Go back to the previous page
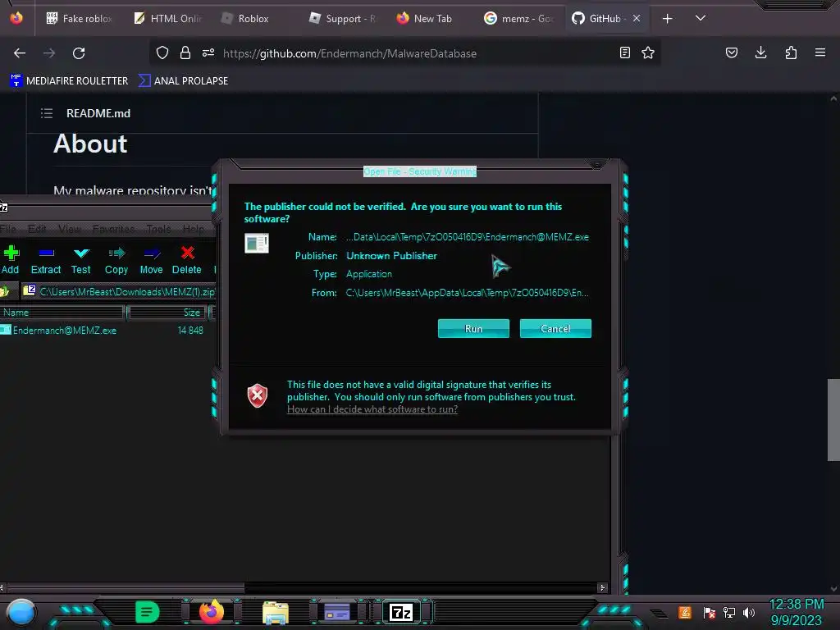Viewport: 840px width, 630px height. pos(20,53)
